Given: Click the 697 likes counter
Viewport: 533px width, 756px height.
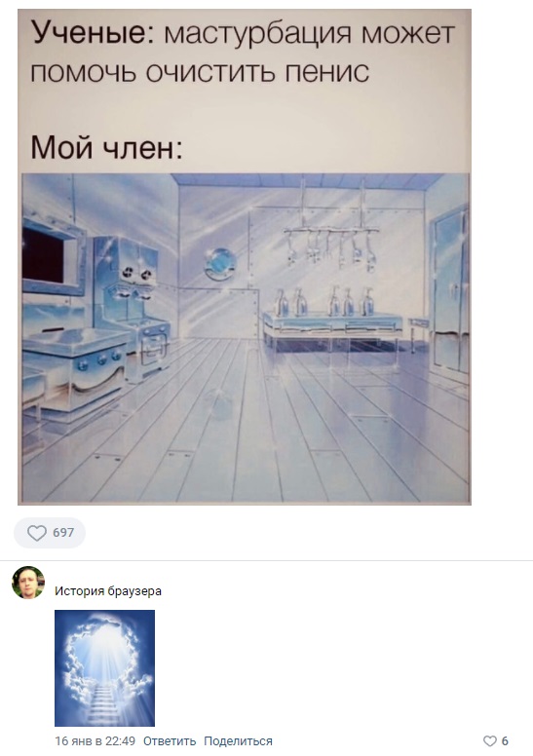Looking at the screenshot, I should point(63,533).
